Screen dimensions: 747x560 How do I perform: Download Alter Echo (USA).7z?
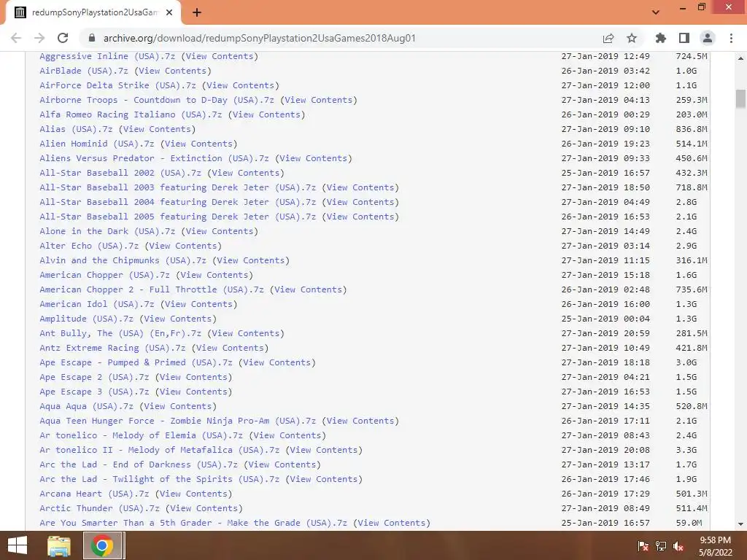coord(89,246)
